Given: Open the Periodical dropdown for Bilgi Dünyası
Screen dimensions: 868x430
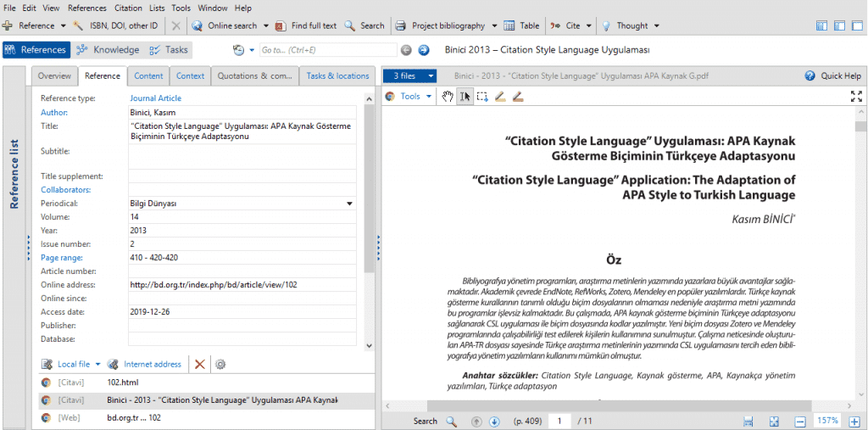Looking at the screenshot, I should pyautogui.click(x=349, y=204).
